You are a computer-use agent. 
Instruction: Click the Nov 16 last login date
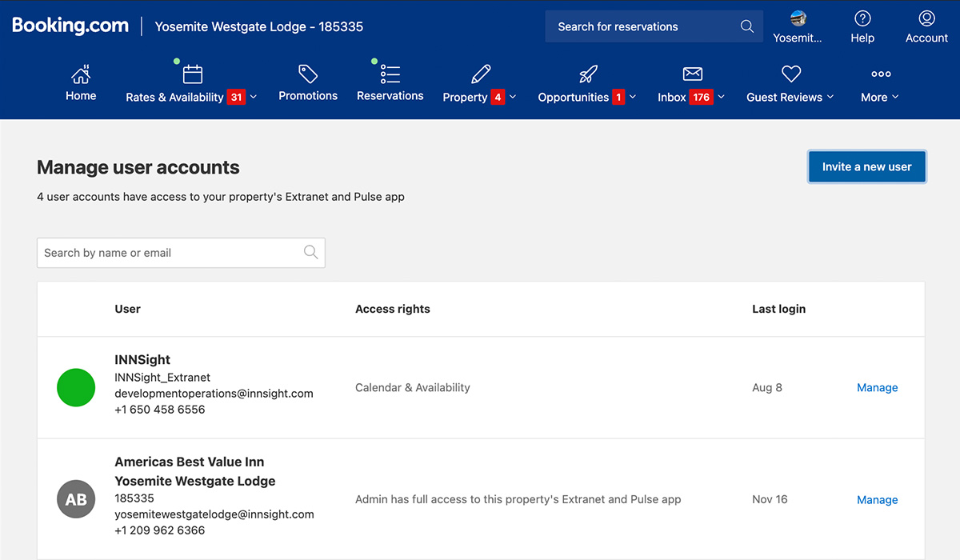coord(770,499)
